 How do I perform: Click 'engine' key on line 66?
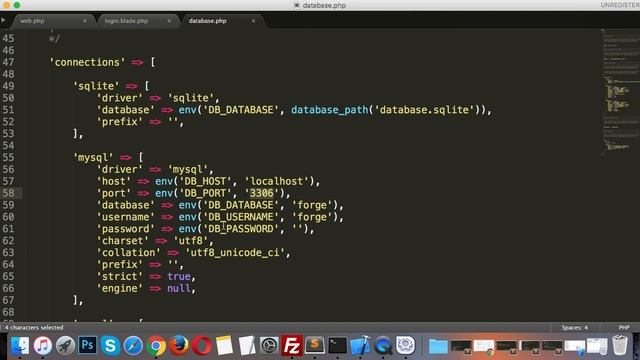pos(120,289)
